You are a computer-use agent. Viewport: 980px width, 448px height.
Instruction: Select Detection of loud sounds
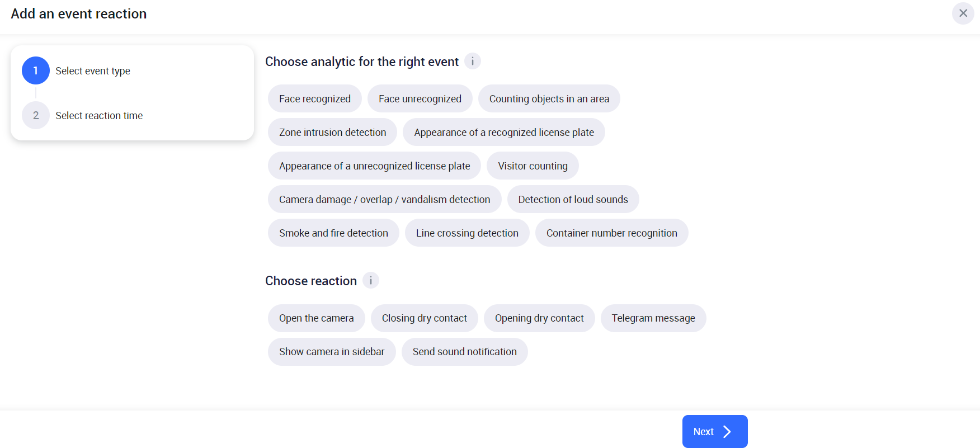[573, 200]
